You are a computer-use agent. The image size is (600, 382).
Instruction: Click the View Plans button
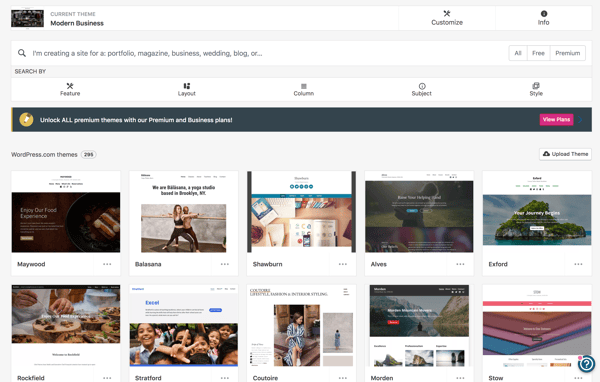[556, 119]
